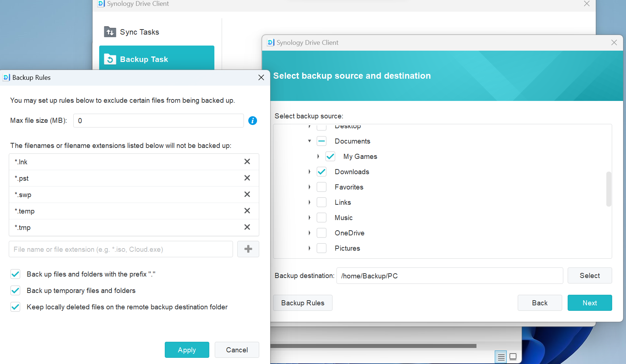
Task: Expand the Music folder
Action: (310, 218)
